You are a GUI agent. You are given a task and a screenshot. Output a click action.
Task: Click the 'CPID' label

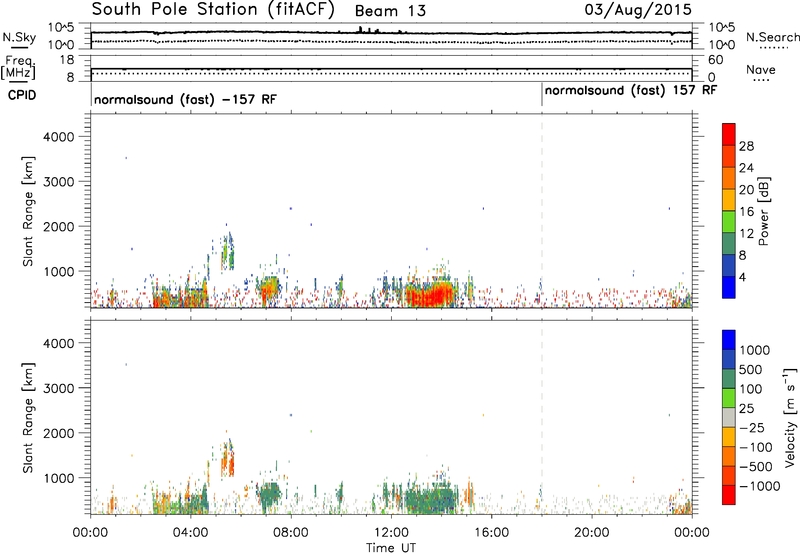[x=22, y=95]
